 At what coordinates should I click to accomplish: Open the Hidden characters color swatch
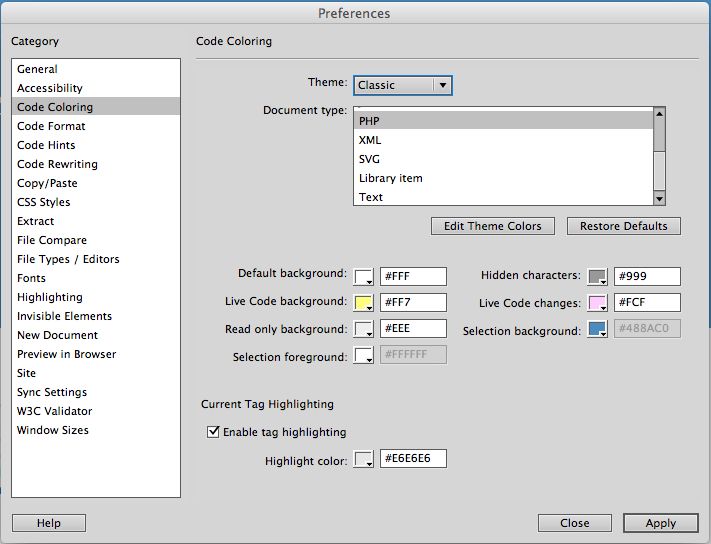[598, 276]
